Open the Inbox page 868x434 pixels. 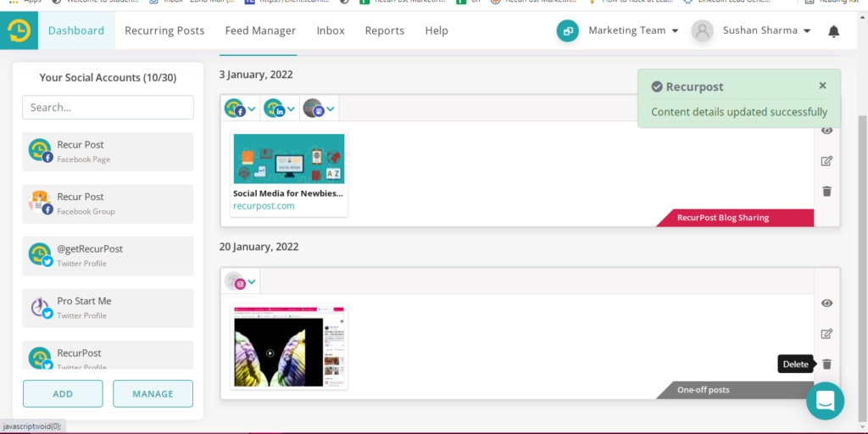(x=331, y=31)
